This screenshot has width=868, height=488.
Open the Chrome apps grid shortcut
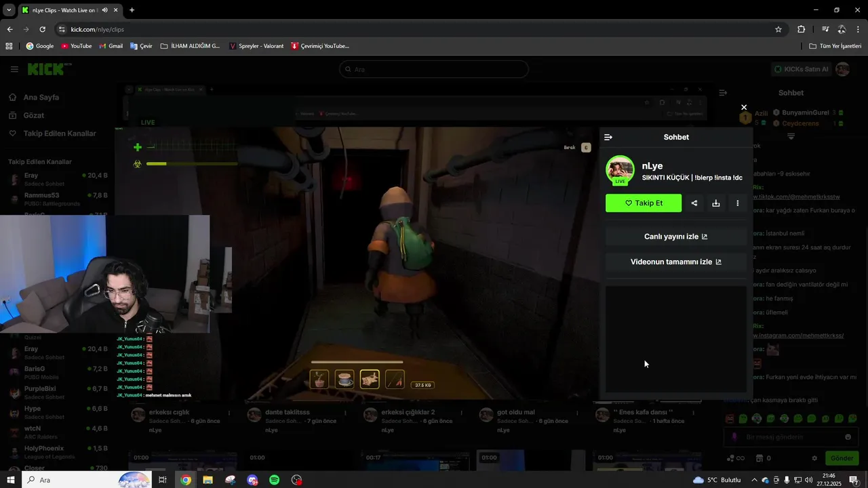[9, 46]
